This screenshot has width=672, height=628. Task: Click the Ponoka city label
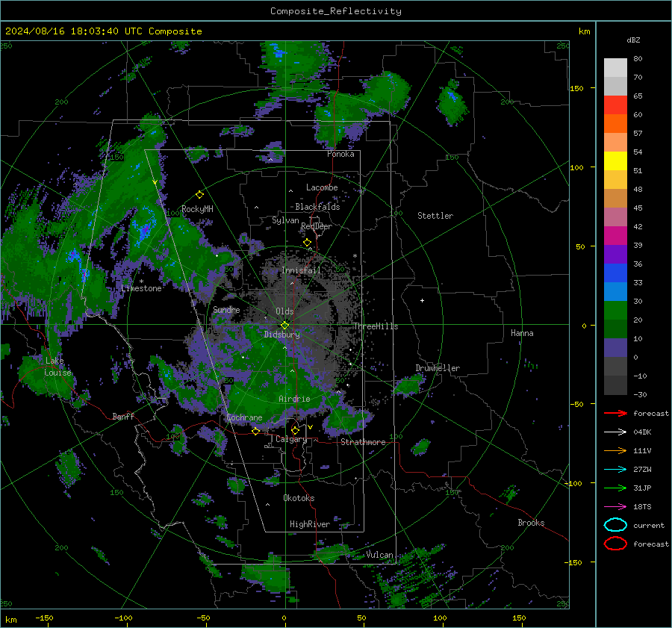(340, 154)
